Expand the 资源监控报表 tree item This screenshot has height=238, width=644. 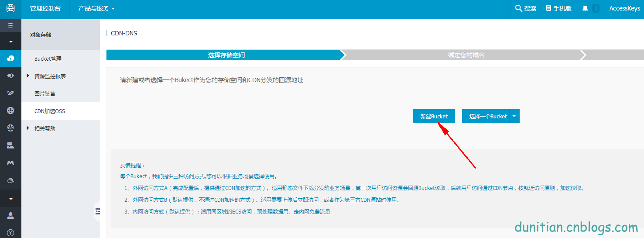coord(28,76)
